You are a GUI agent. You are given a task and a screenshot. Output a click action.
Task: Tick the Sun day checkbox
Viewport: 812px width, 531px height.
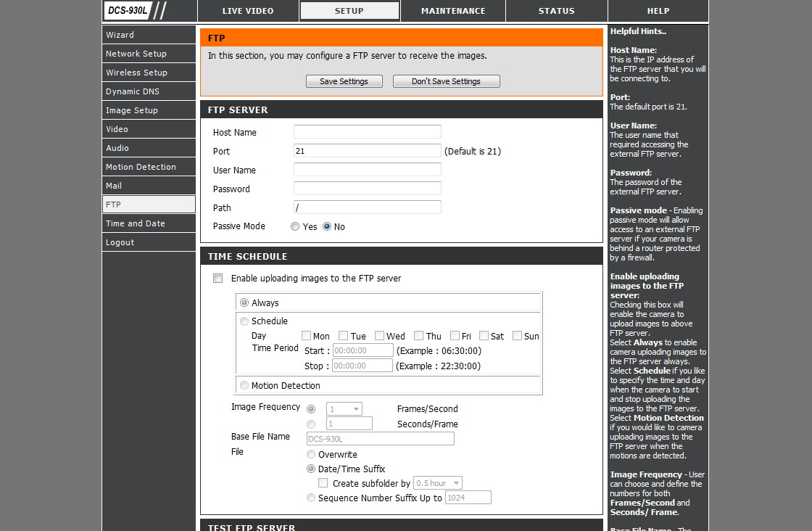[x=517, y=336]
